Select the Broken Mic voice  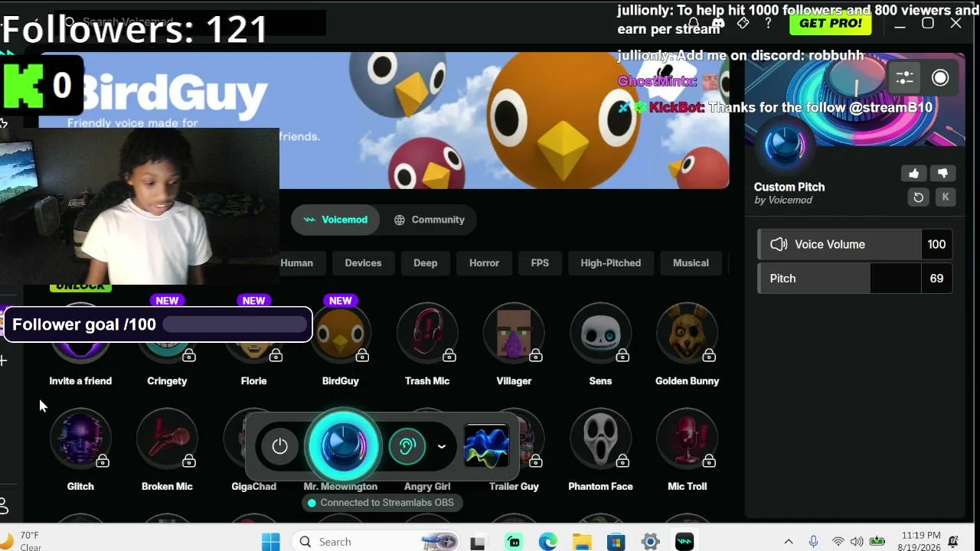pyautogui.click(x=167, y=440)
